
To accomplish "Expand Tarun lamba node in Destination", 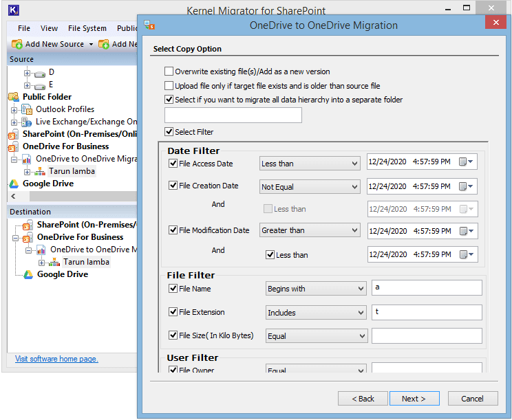I will click(x=41, y=263).
